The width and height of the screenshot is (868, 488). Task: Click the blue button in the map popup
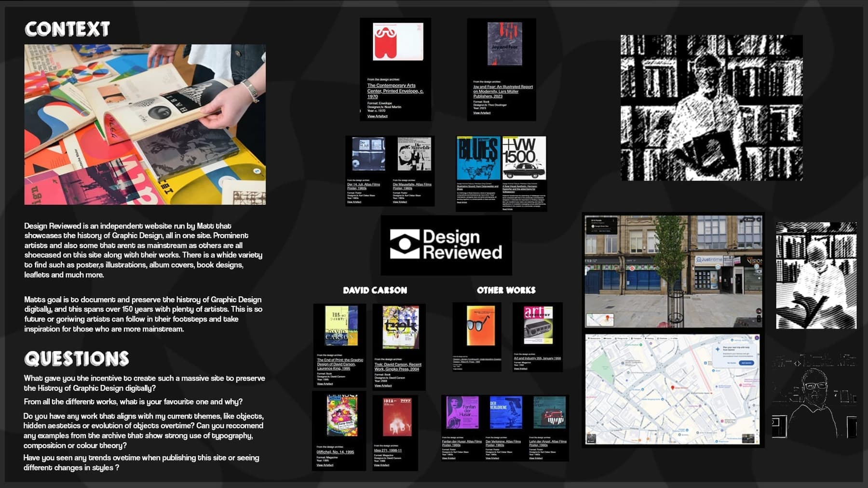[746, 363]
